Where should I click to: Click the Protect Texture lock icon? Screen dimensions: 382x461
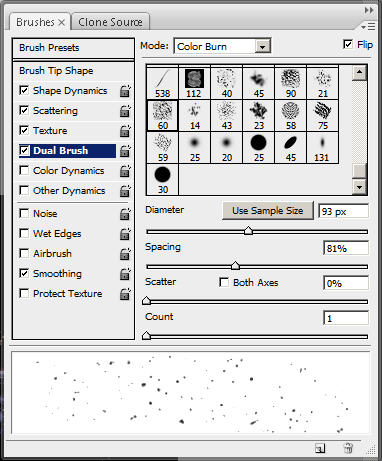click(125, 294)
